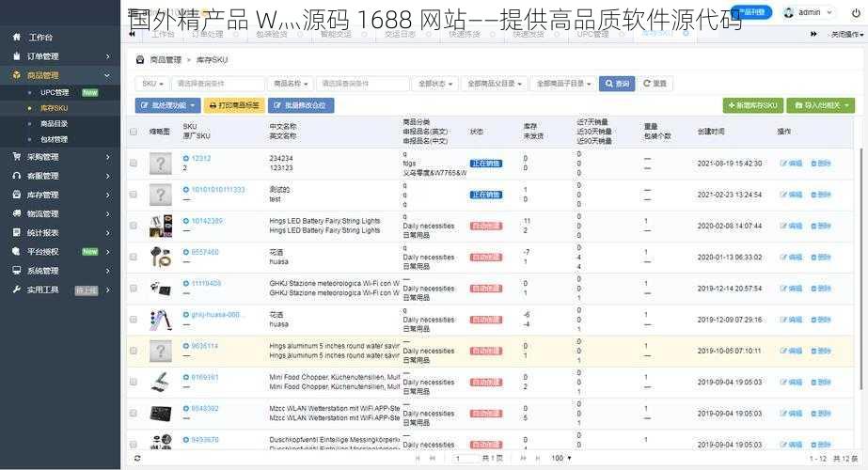Image resolution: width=868 pixels, height=470 pixels.
Task: Click the 物流管理 truck icon
Action: (x=17, y=213)
